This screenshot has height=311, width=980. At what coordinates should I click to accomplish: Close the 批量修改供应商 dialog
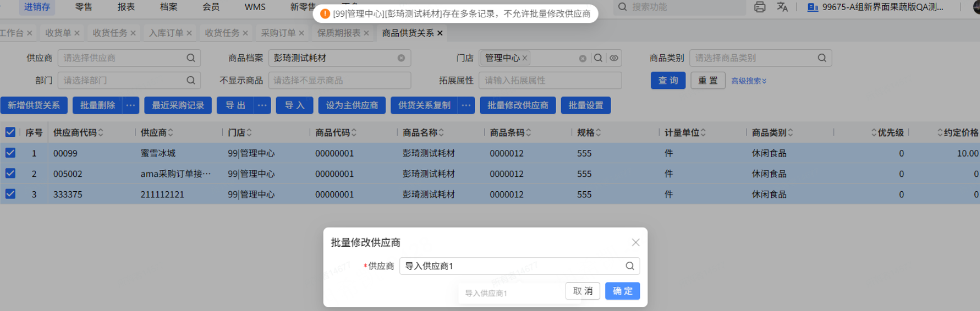point(636,242)
